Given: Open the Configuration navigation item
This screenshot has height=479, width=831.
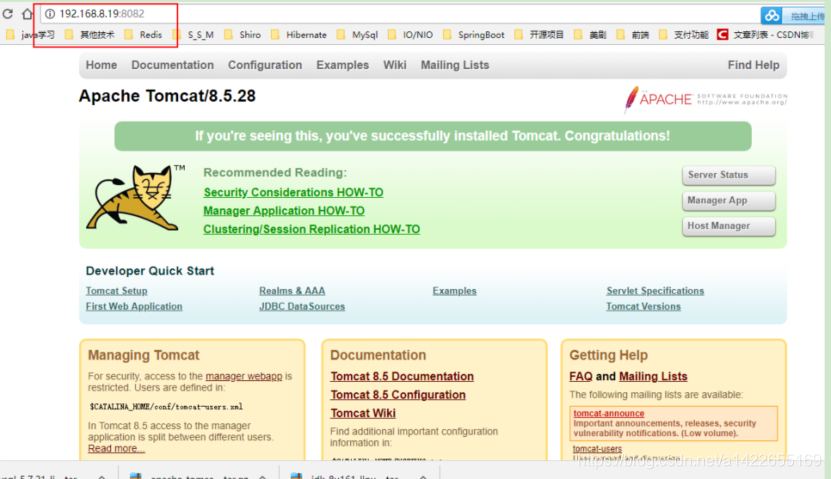Looking at the screenshot, I should tap(265, 65).
